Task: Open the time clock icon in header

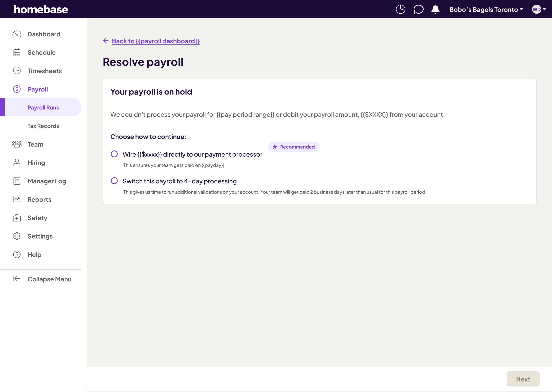Action: pos(400,9)
